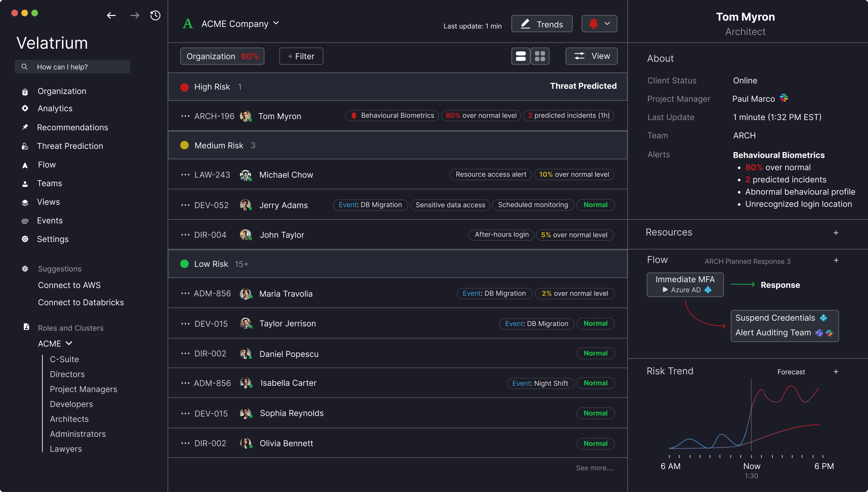Click the Settings gear icon
The width and height of the screenshot is (868, 492).
(25, 239)
